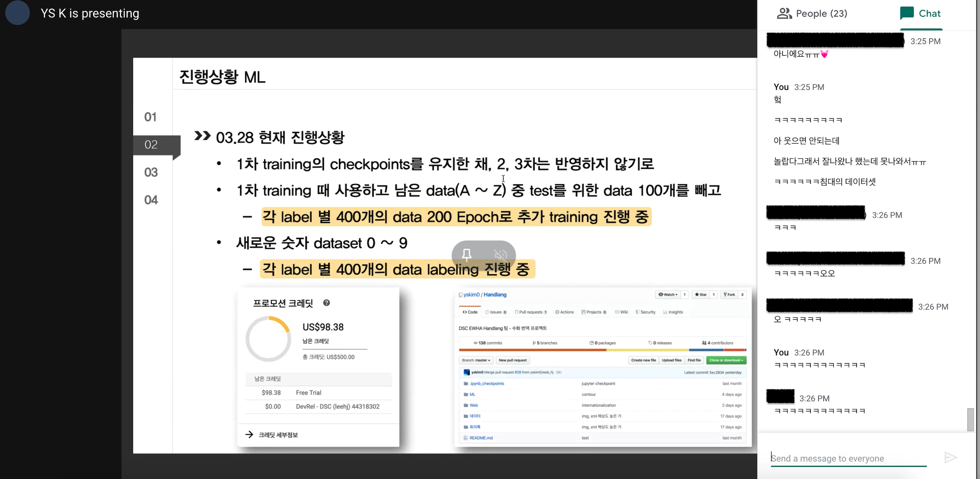This screenshot has height=479, width=980.
Task: Click the repository language color bar
Action: click(x=602, y=350)
